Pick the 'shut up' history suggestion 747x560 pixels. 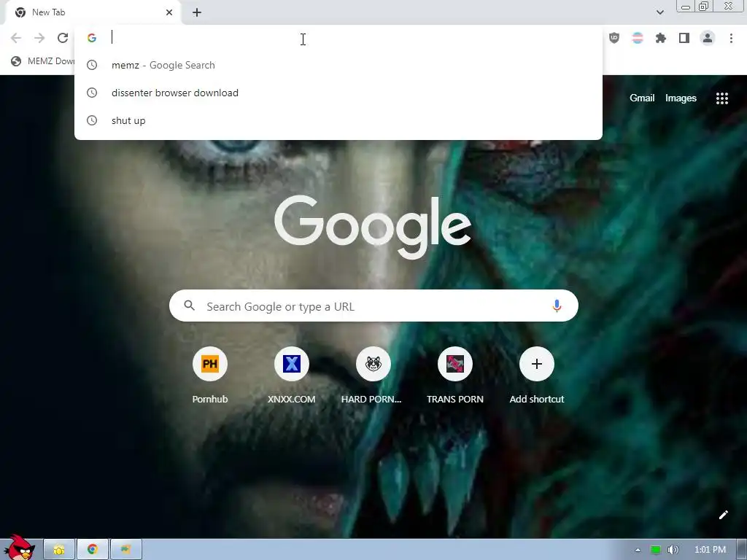pyautogui.click(x=338, y=120)
